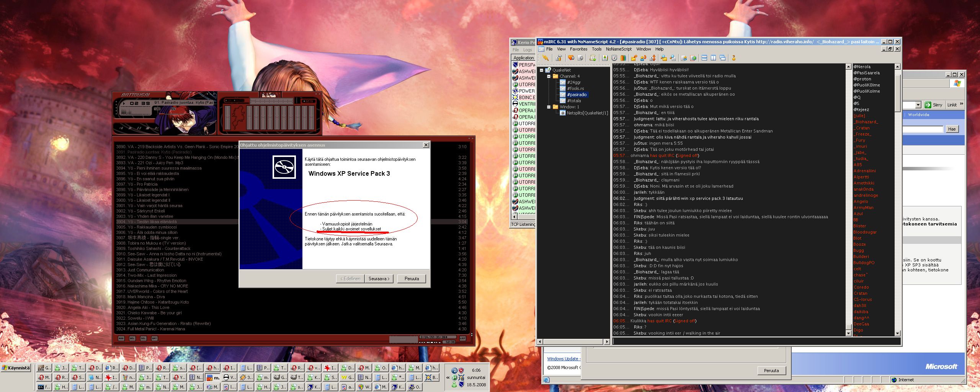Click the Cascade windows icon in mIRC toolbar
The width and height of the screenshot is (980, 392).
[x=722, y=58]
